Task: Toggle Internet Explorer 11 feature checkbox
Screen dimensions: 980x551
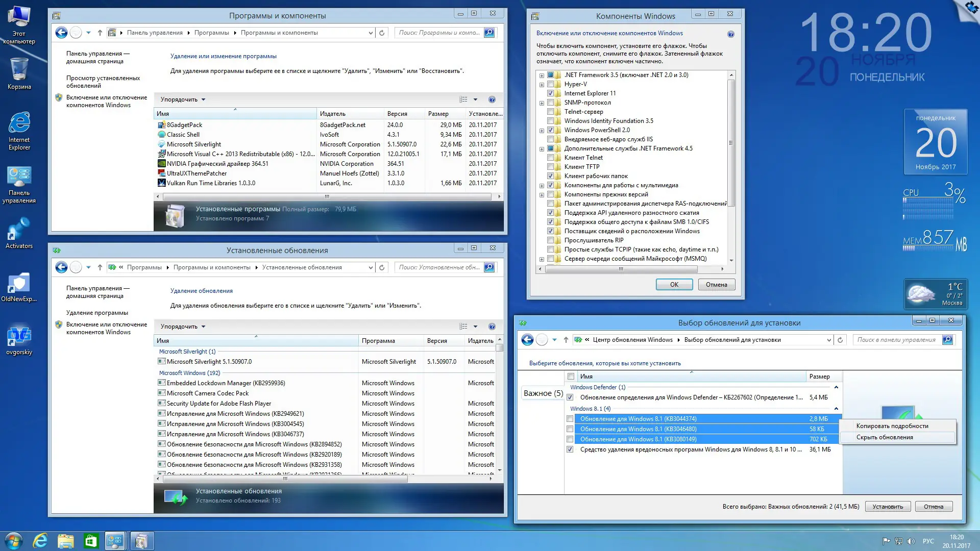Action: pyautogui.click(x=550, y=93)
